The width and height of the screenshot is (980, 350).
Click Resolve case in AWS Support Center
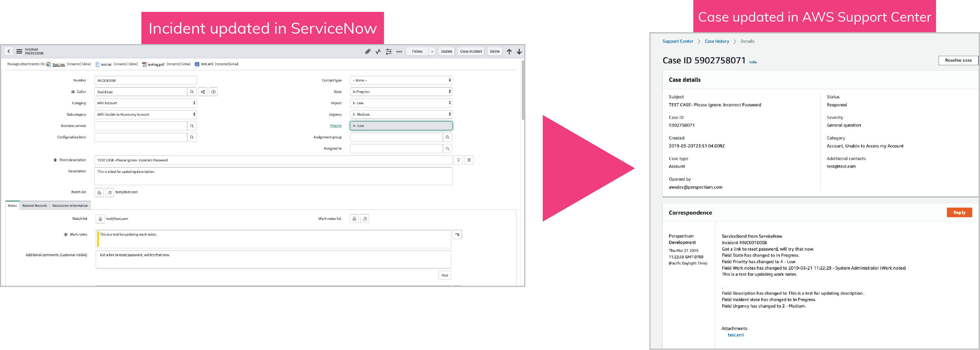click(958, 60)
